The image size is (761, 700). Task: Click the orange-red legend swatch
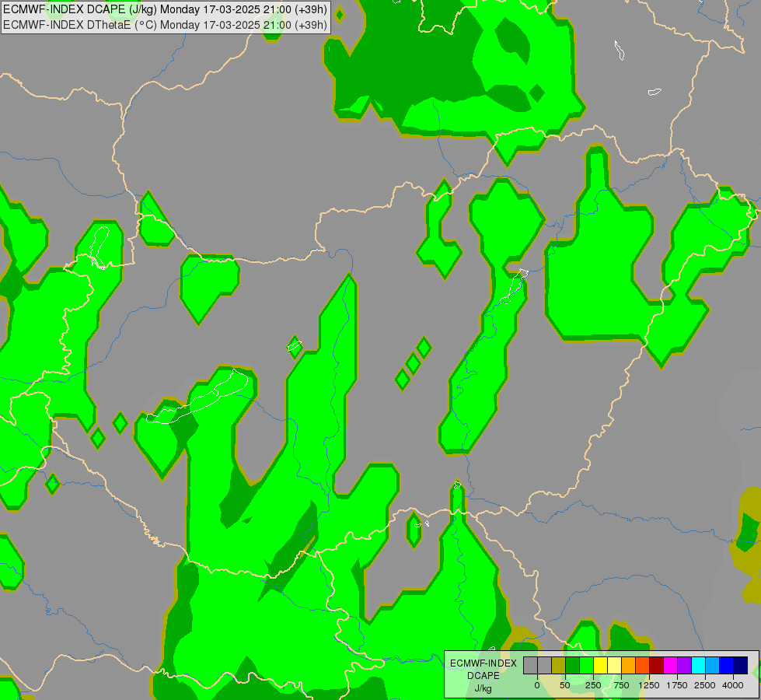[x=642, y=665]
